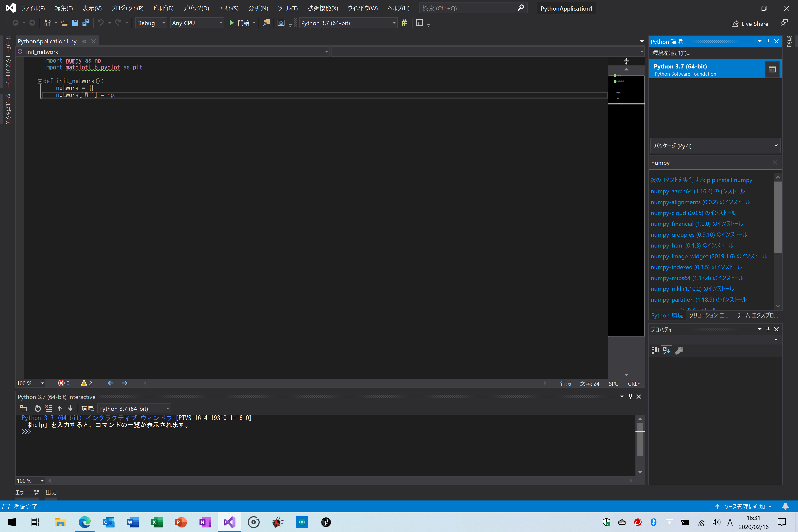Image resolution: width=798 pixels, height=532 pixels.
Task: Save all files with Save All icon
Action: tap(86, 23)
